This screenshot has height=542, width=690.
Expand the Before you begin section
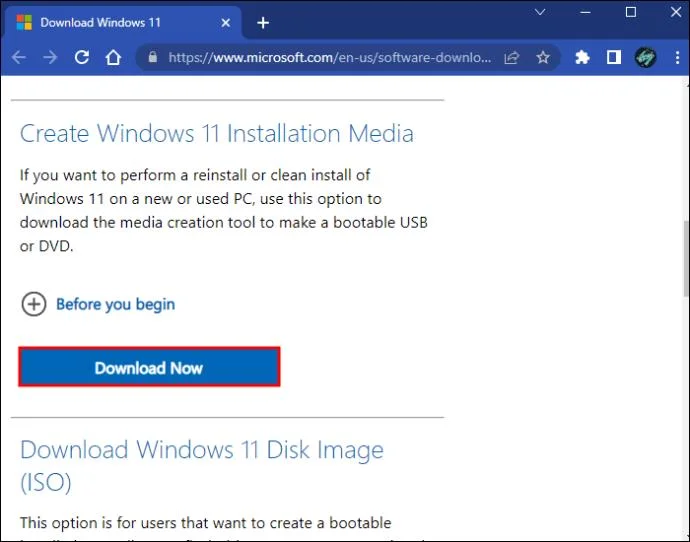(34, 304)
